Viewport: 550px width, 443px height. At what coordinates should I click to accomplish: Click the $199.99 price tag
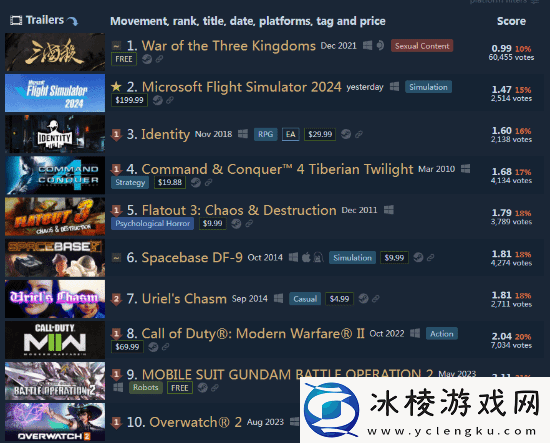(129, 100)
